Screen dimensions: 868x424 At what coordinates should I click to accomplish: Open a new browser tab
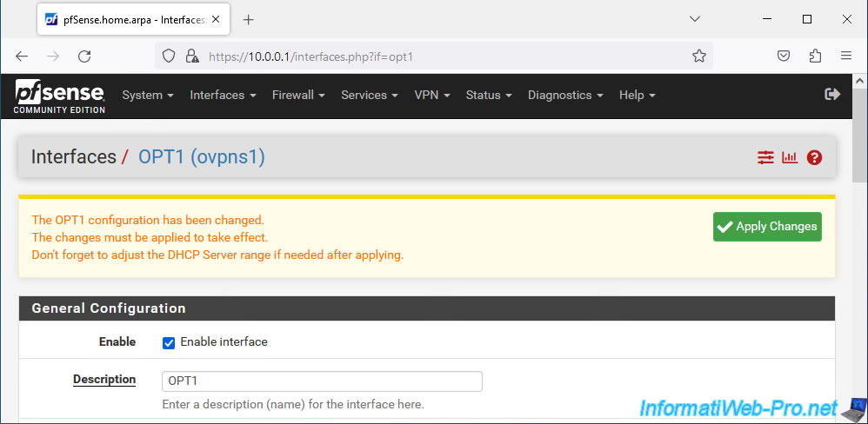tap(249, 20)
